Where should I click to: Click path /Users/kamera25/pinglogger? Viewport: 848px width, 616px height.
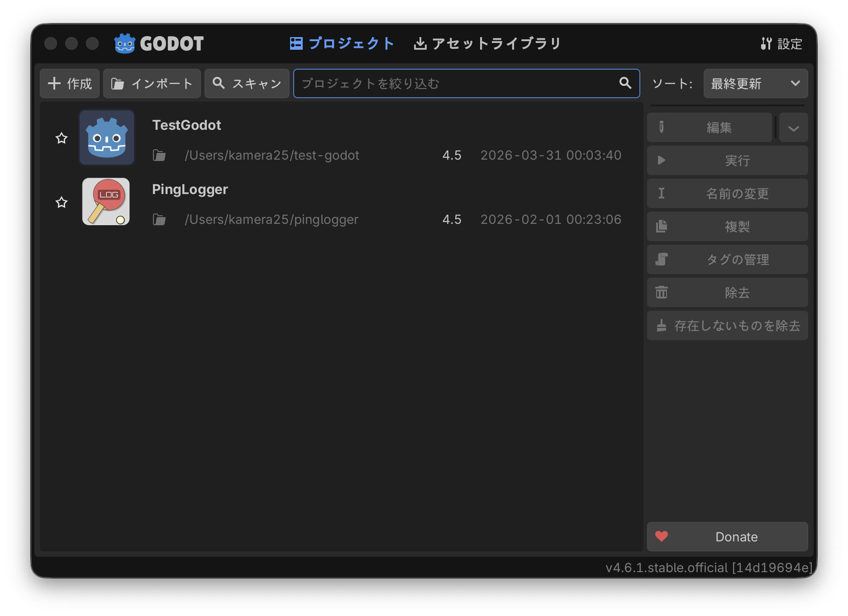272,220
